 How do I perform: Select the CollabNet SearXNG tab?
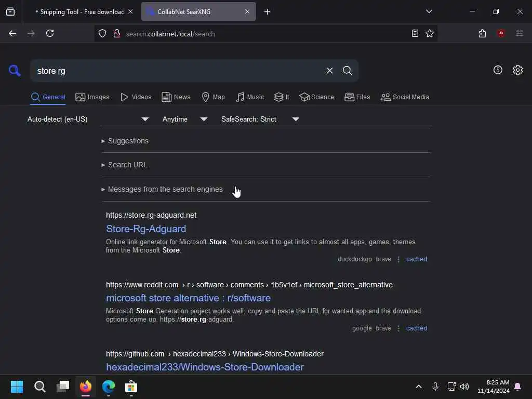click(x=198, y=12)
